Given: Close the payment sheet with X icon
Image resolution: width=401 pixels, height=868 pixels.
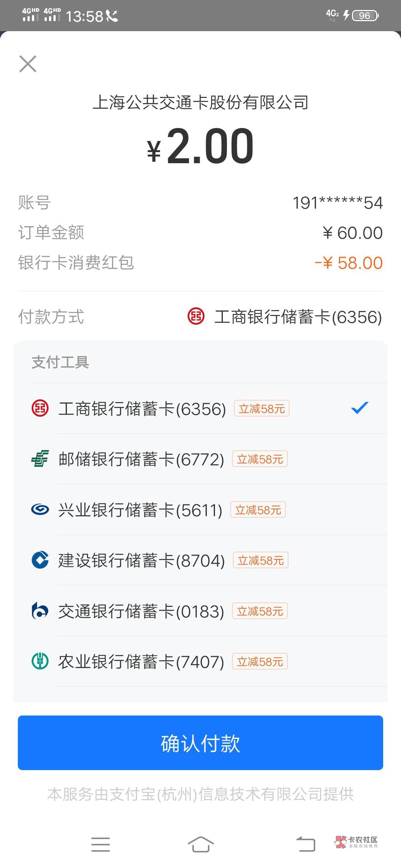Looking at the screenshot, I should pos(28,64).
